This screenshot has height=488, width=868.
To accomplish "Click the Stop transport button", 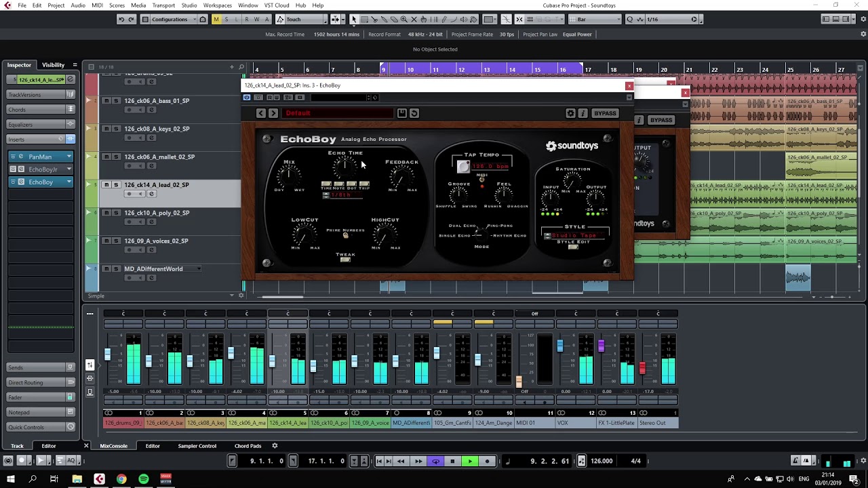I will coord(452,461).
